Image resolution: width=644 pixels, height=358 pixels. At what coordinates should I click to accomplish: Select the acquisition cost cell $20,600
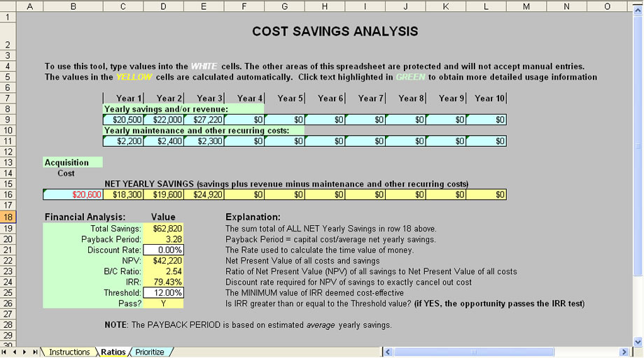pos(73,194)
